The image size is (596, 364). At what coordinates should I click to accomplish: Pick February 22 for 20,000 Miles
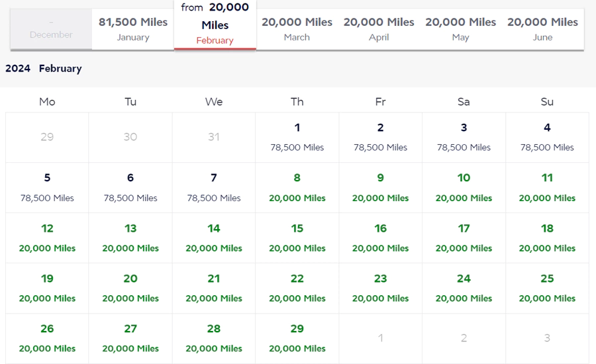click(x=297, y=288)
